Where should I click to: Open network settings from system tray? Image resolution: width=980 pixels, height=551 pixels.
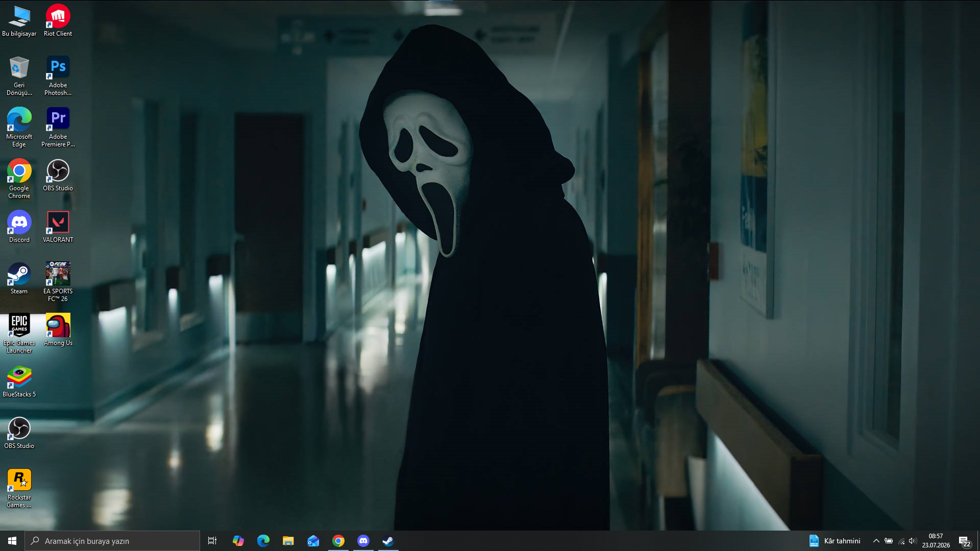[x=901, y=541]
